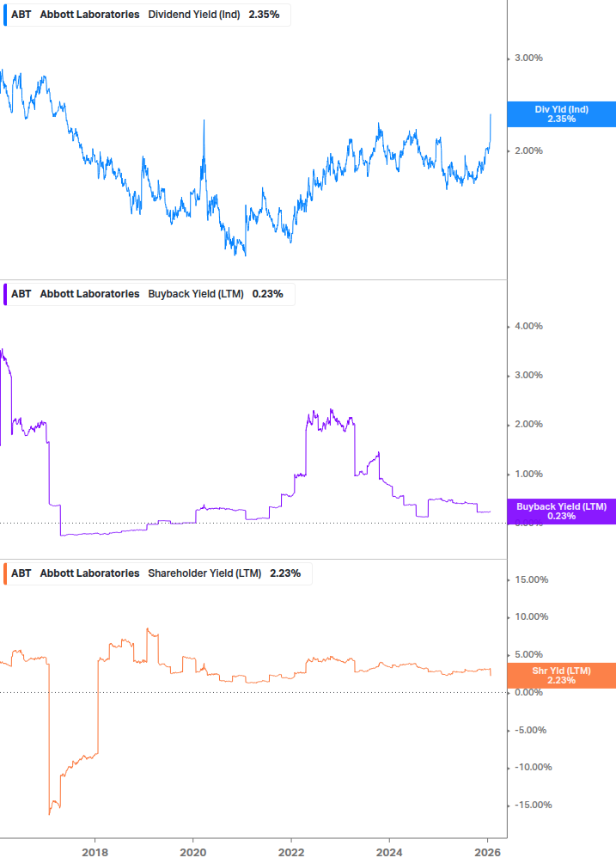Click the 10.00% label on shareholder yield axis
The image size is (616, 864).
pyautogui.click(x=531, y=617)
